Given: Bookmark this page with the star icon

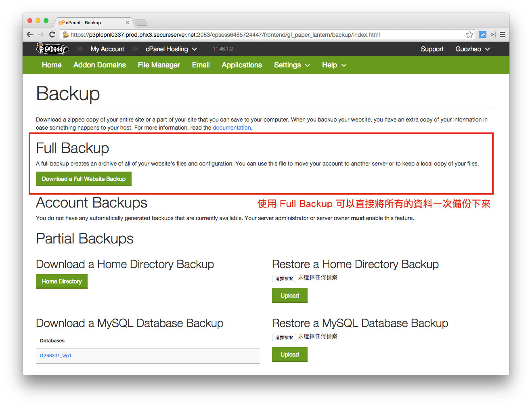Looking at the screenshot, I should point(469,34).
